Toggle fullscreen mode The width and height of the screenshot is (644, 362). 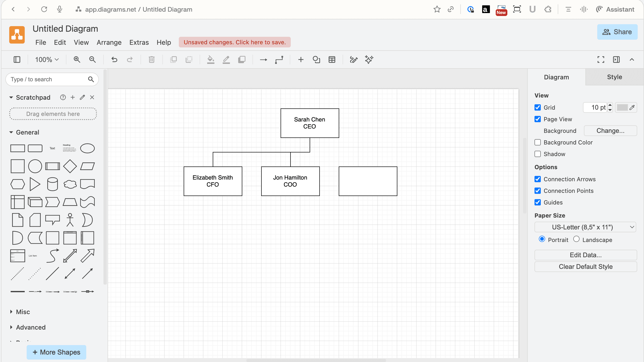point(601,60)
